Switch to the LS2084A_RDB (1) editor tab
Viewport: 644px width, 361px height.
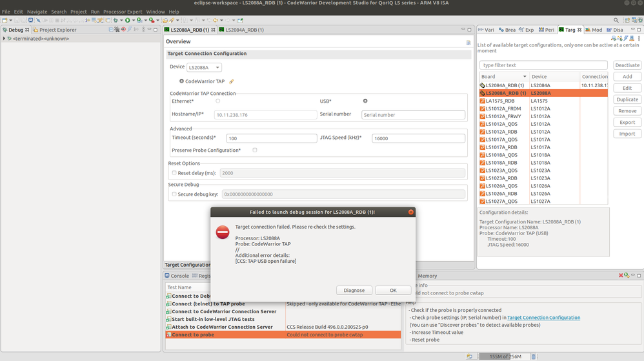click(x=241, y=30)
